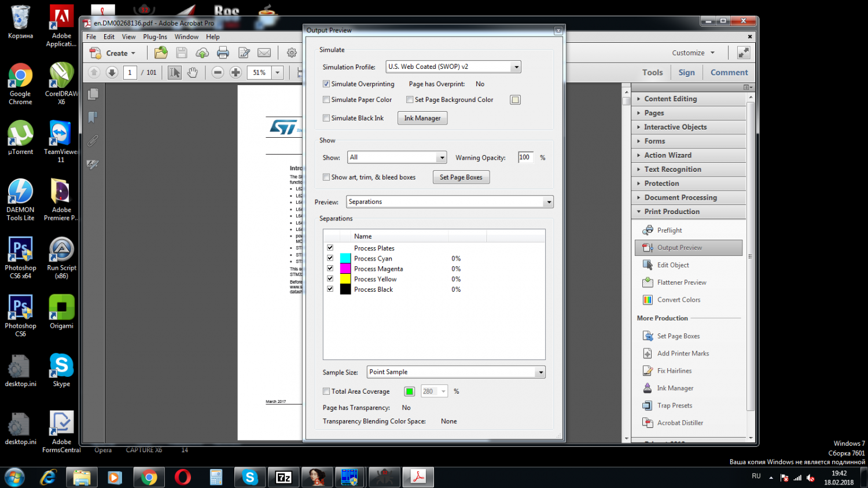Expand the Content Editing panel
The image size is (868, 488).
tap(689, 99)
